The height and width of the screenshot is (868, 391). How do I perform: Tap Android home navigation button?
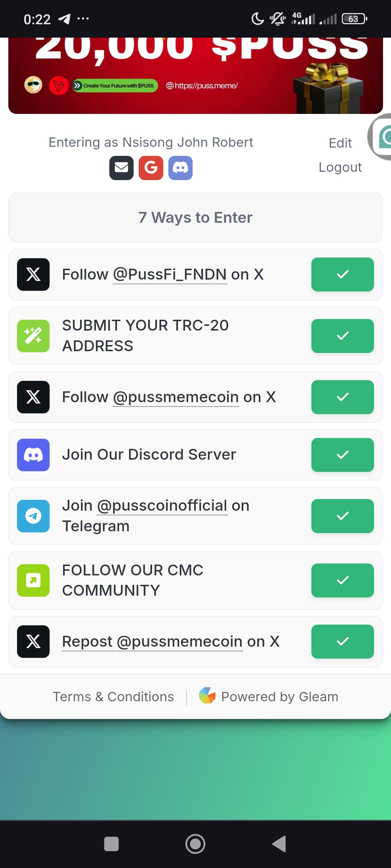pyautogui.click(x=195, y=844)
